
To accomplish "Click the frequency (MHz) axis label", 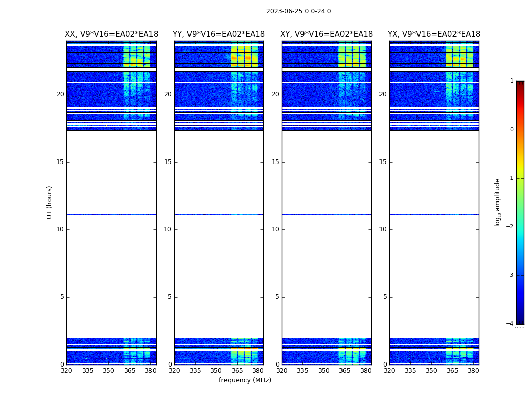I will [245, 380].
